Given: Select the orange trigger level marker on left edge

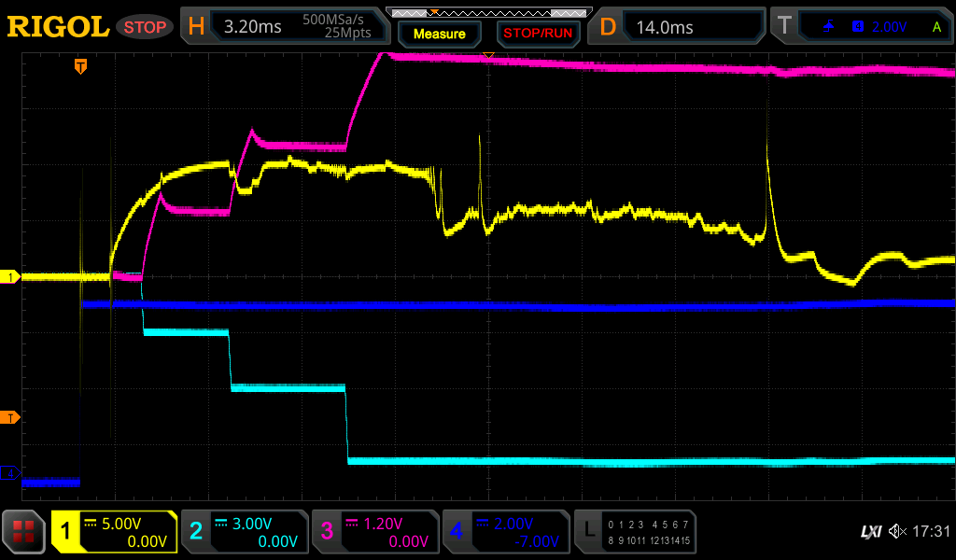Looking at the screenshot, I should [10, 417].
